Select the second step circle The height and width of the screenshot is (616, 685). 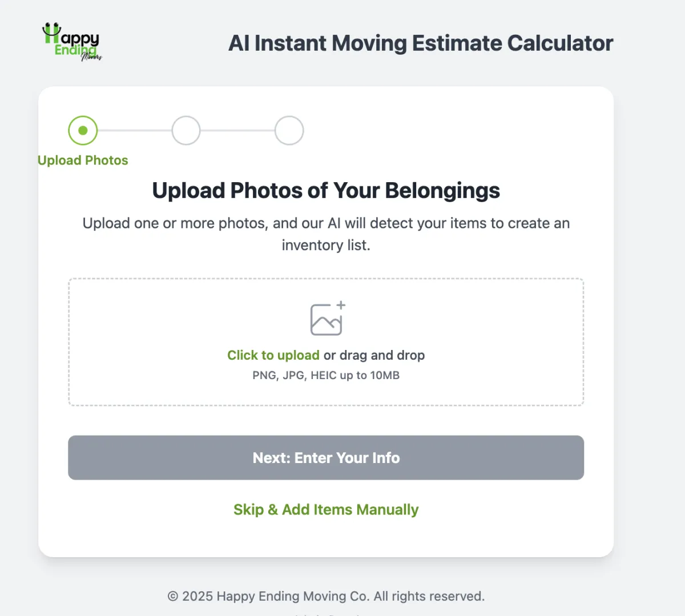coord(186,131)
